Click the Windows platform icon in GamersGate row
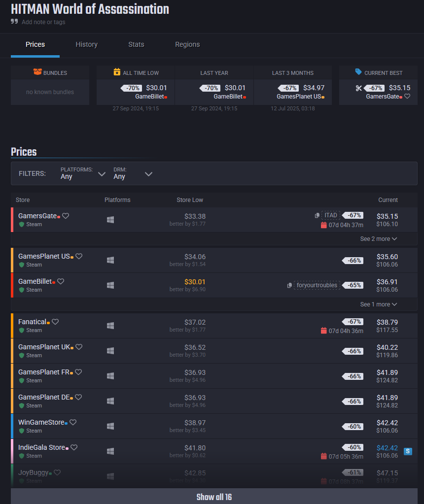This screenshot has height=504, width=424. click(x=110, y=220)
